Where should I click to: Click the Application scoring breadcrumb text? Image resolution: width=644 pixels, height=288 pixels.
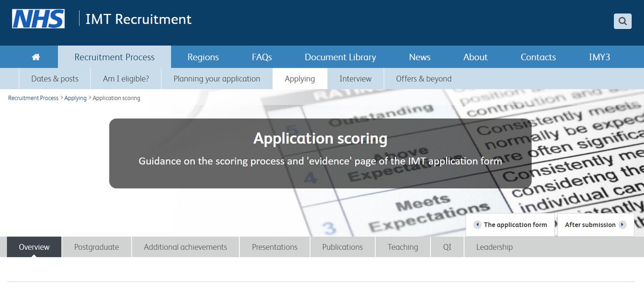click(x=116, y=98)
